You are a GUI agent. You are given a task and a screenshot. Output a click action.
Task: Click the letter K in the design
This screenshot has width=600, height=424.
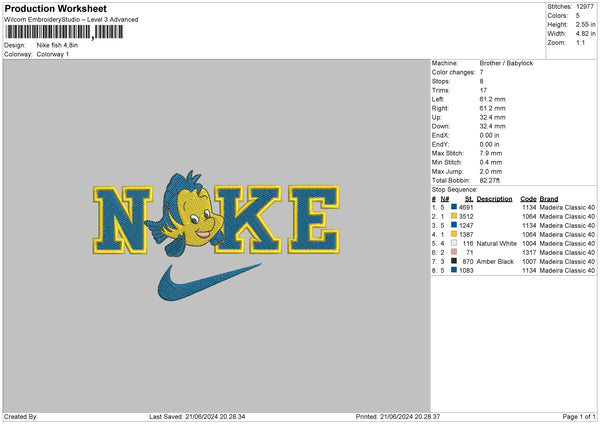[248, 219]
